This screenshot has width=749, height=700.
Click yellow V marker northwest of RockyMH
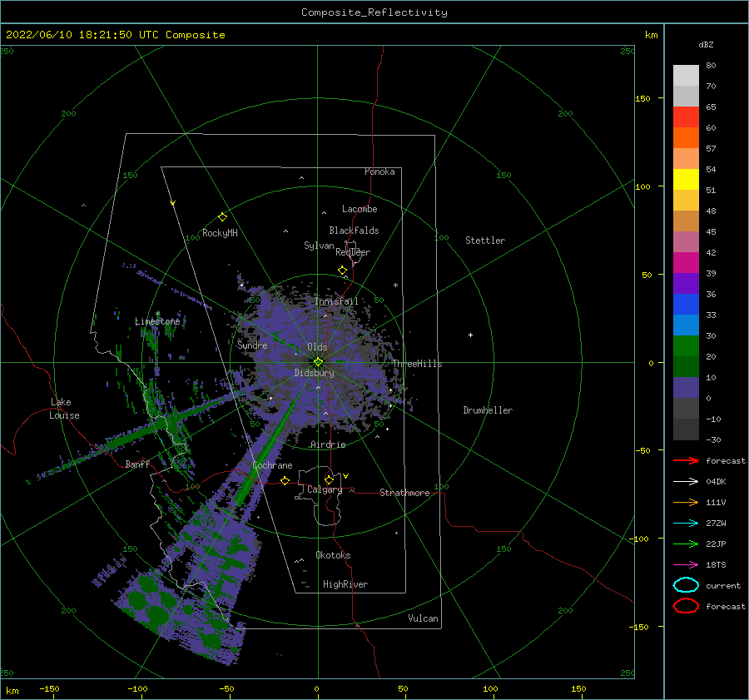pos(173,203)
